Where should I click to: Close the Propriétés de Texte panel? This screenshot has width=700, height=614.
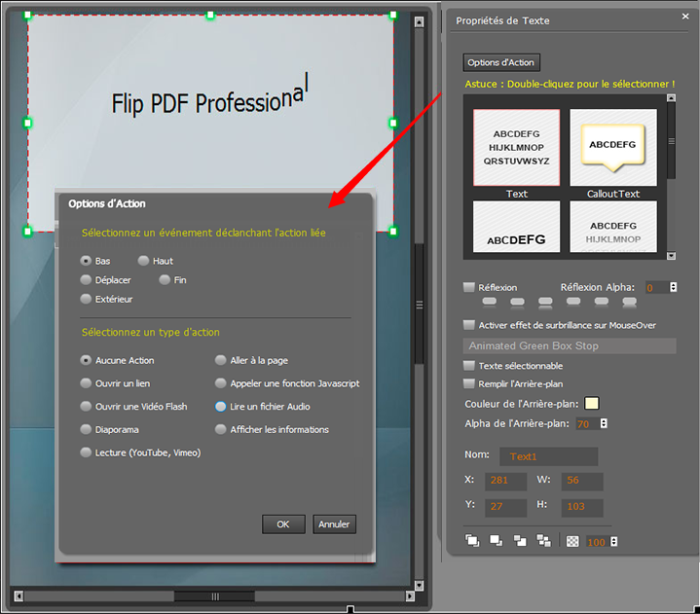(685, 17)
